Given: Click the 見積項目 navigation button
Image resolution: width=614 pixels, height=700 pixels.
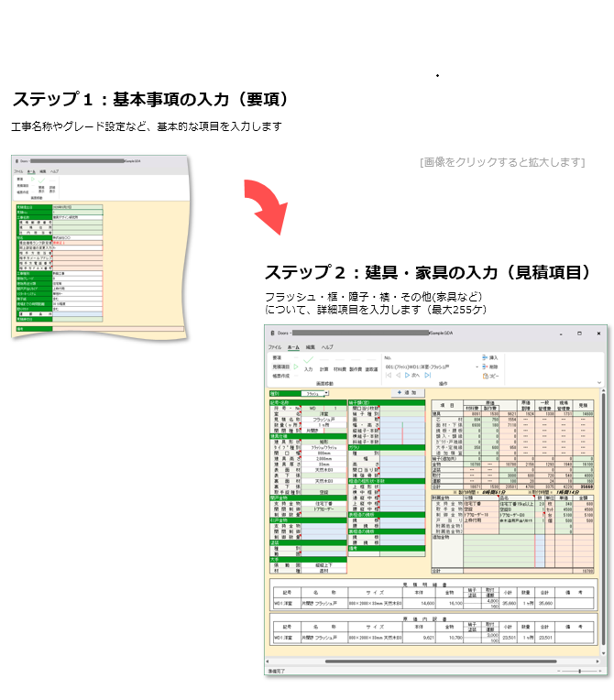Looking at the screenshot, I should pos(280,366).
